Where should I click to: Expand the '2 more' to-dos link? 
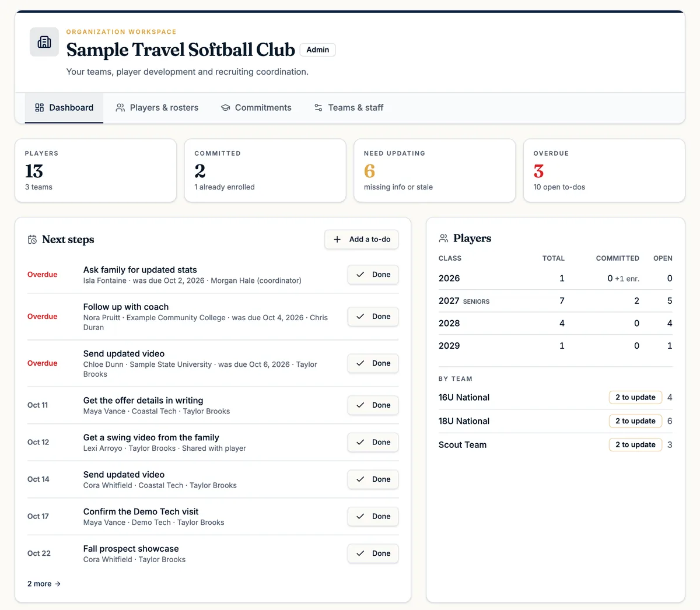(44, 584)
